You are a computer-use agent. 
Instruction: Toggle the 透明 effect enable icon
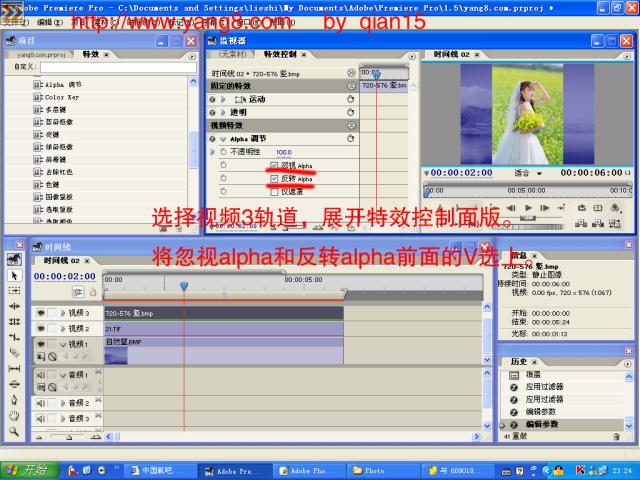click(212, 112)
